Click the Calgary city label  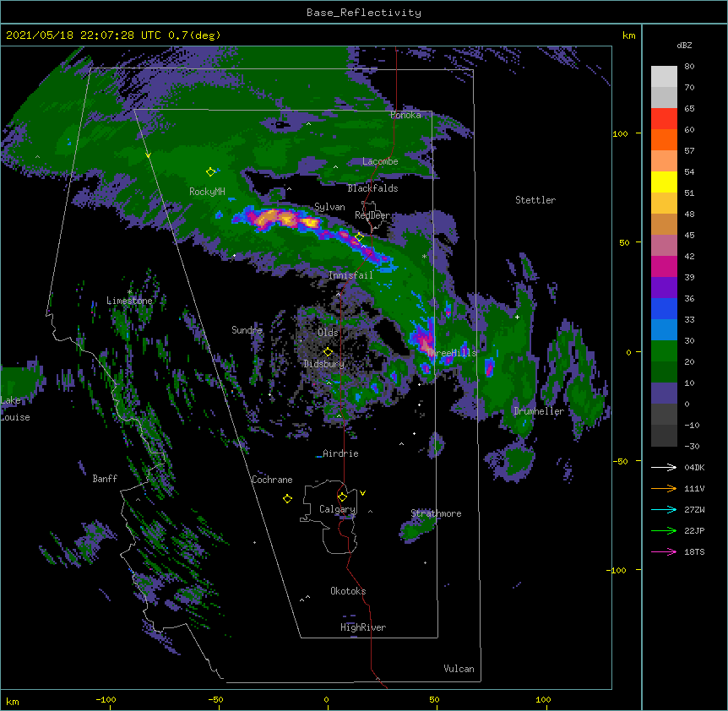click(x=337, y=509)
